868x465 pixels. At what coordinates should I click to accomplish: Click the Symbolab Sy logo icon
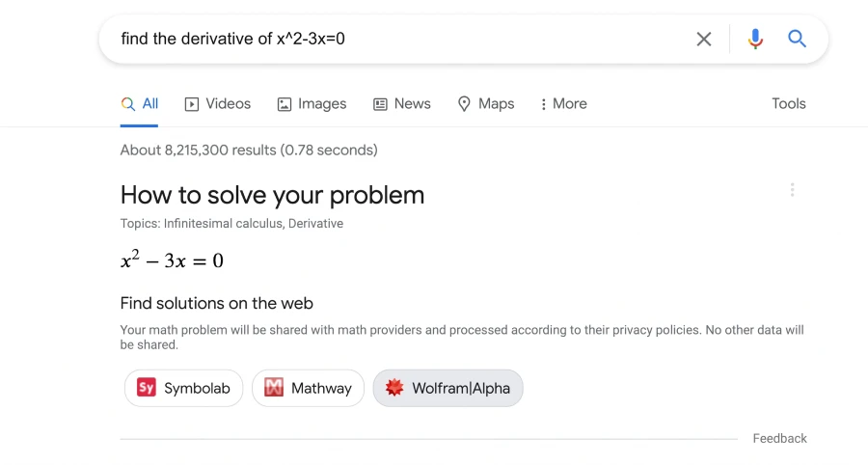point(147,388)
